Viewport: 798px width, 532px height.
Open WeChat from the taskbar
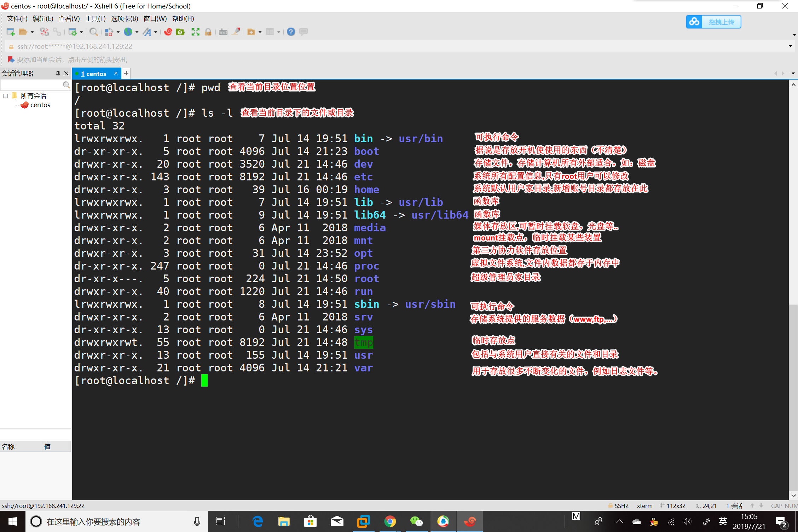(x=416, y=521)
